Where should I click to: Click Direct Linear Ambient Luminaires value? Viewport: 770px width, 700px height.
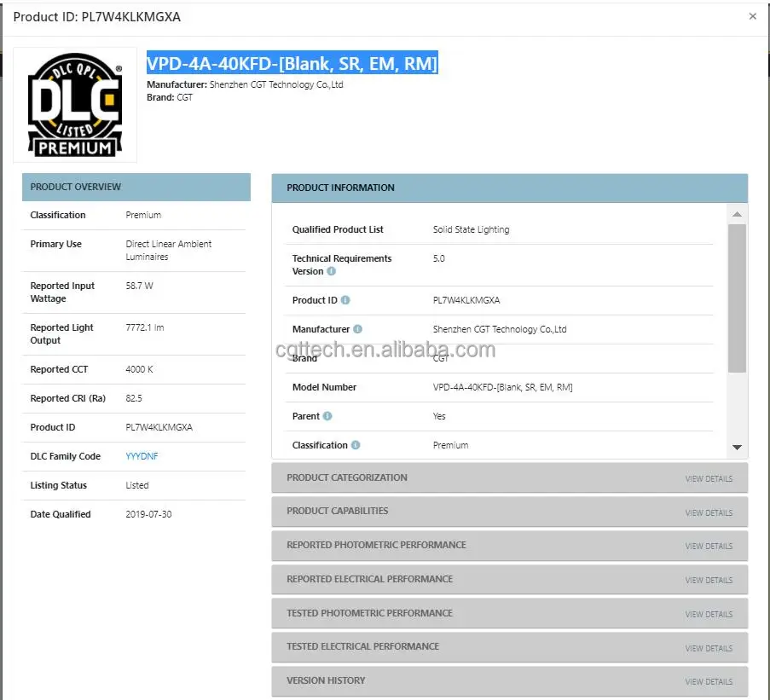(169, 250)
